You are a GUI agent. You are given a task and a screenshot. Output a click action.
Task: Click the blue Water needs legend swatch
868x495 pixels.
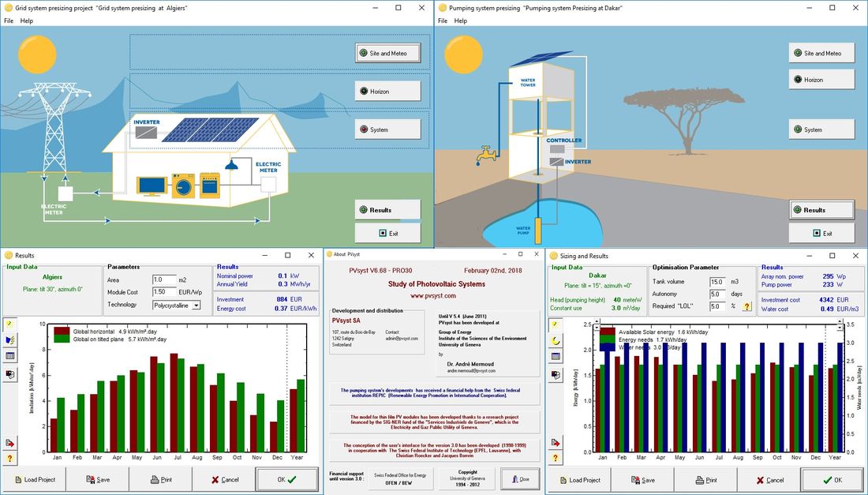(608, 347)
